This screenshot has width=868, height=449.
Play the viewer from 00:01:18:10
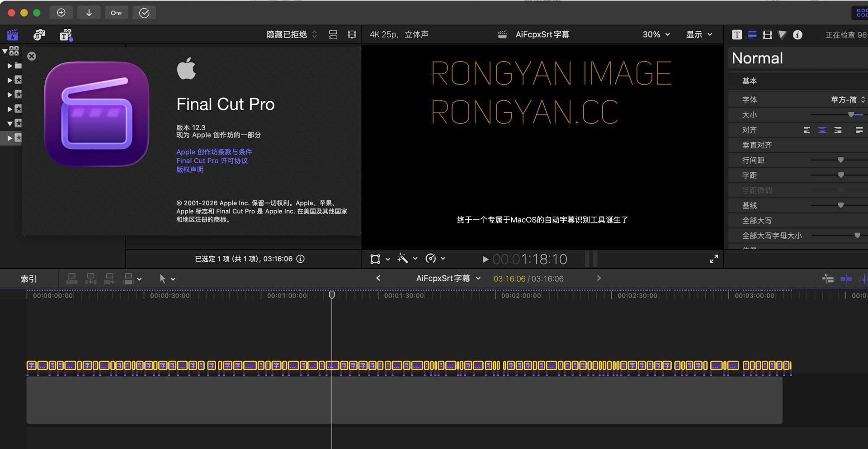tap(485, 260)
